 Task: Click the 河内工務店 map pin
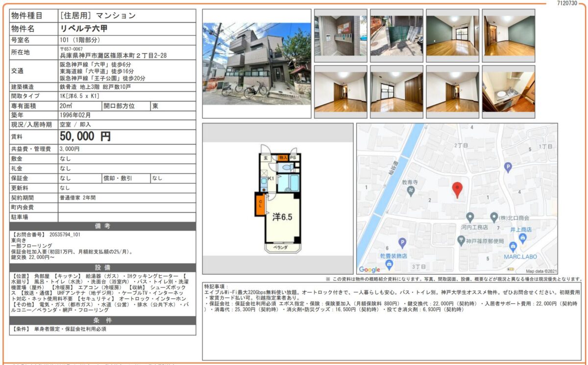[x=470, y=216]
